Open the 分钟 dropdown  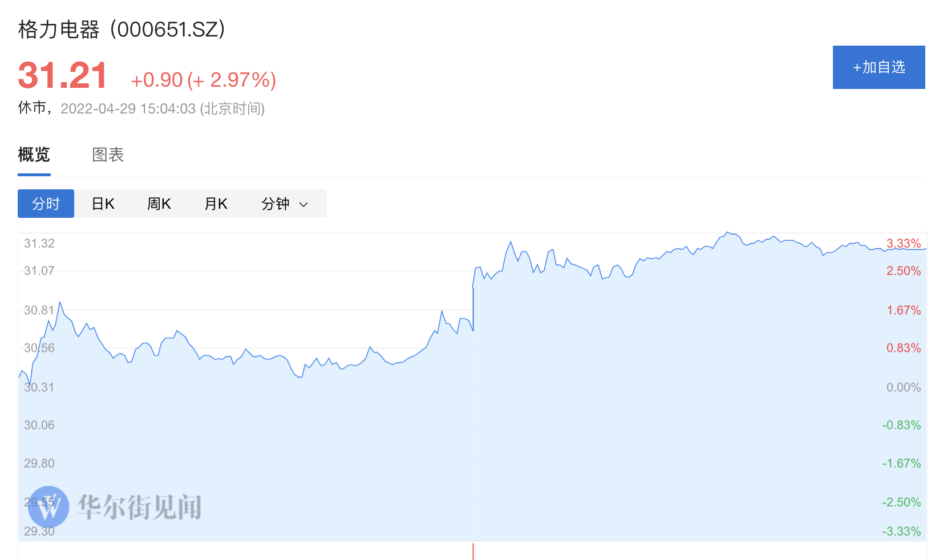[285, 204]
